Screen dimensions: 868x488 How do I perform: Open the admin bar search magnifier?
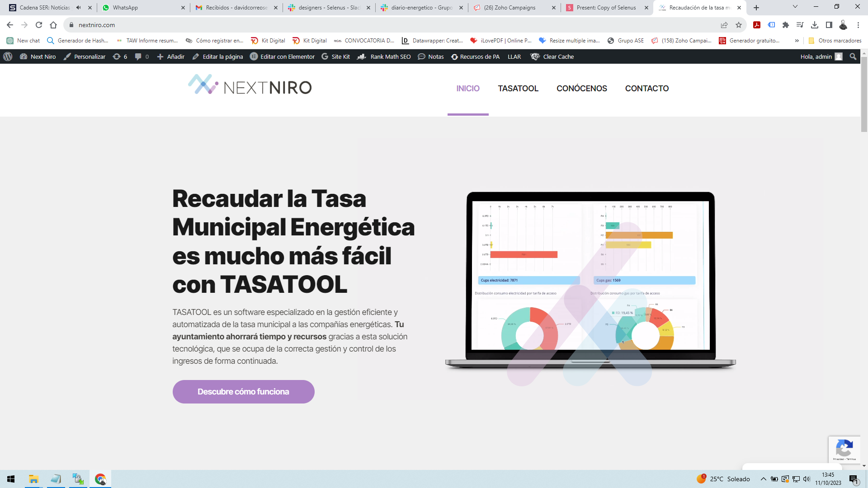[853, 56]
